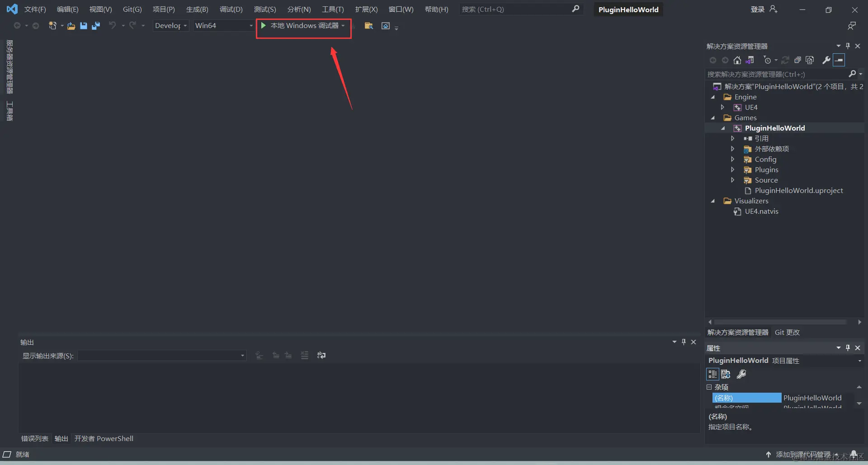Viewport: 868px width, 465px height.
Task: Click the Solution Explorer horizontal scrollbar
Action: (x=780, y=322)
